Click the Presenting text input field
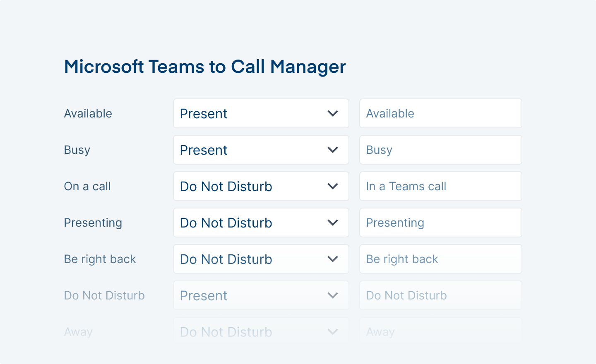This screenshot has width=596, height=364. [440, 223]
